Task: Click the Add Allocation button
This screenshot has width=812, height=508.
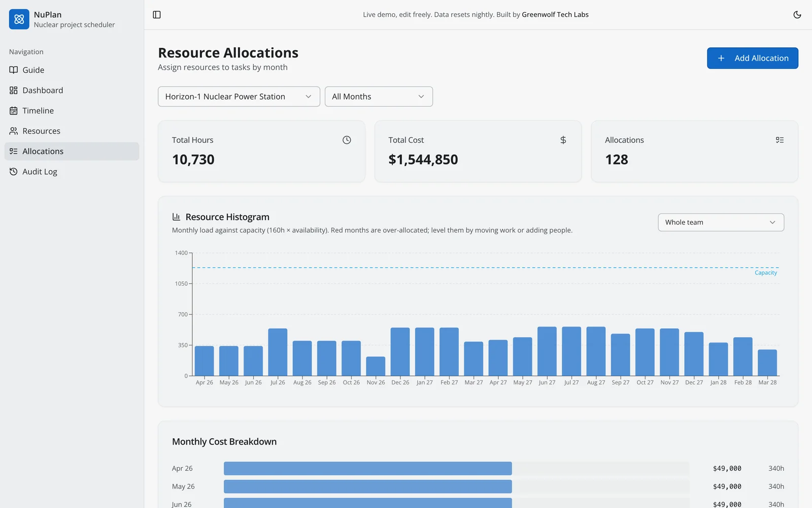Action: [x=753, y=58]
